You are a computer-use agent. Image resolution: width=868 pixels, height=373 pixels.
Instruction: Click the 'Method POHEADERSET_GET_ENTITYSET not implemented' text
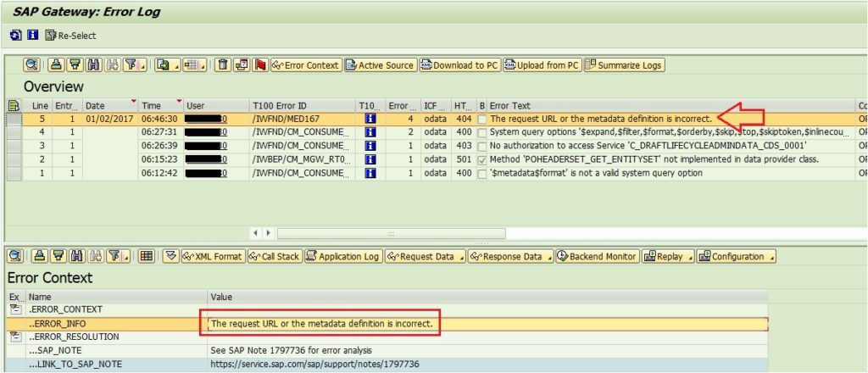654,159
